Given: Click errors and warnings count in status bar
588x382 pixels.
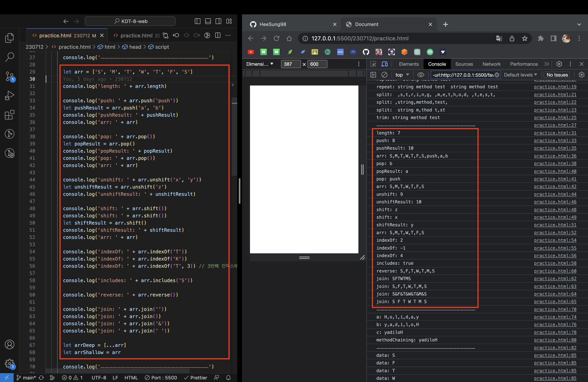Looking at the screenshot, I should coord(72,378).
